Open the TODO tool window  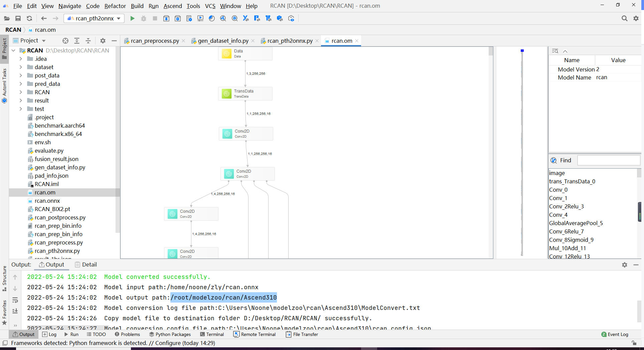click(96, 334)
